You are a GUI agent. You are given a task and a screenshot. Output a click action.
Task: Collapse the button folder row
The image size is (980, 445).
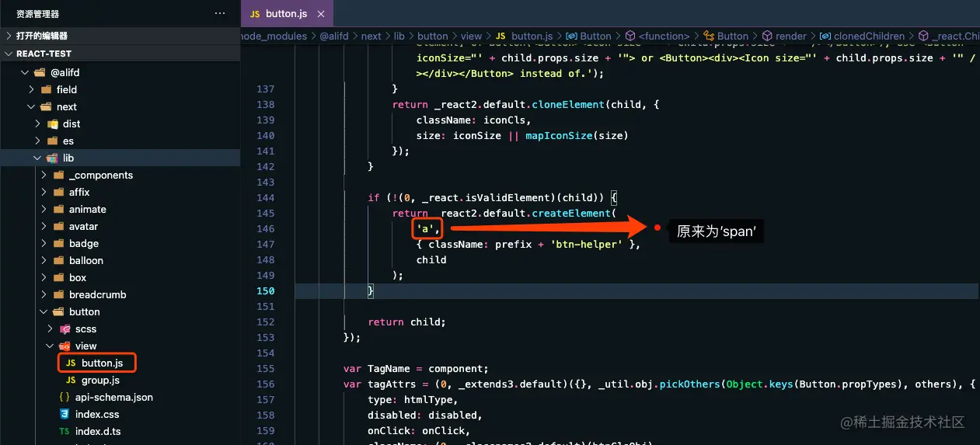120,311
